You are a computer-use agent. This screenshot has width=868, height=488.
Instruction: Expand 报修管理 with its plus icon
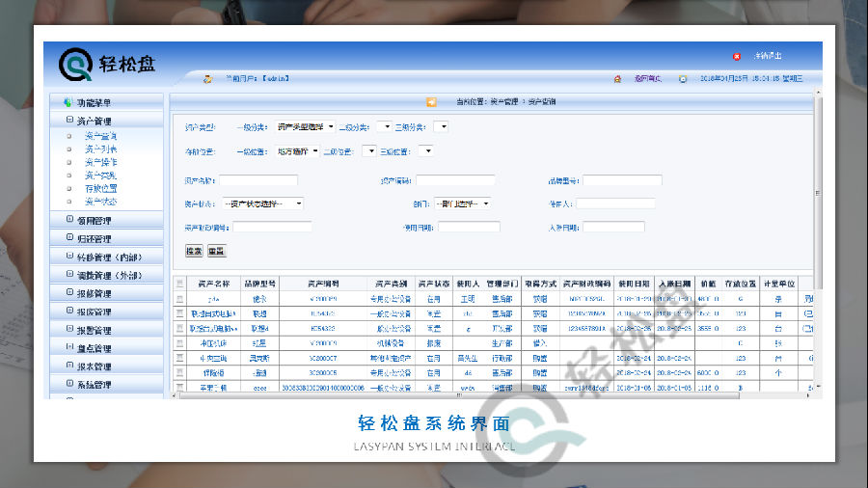click(x=69, y=292)
